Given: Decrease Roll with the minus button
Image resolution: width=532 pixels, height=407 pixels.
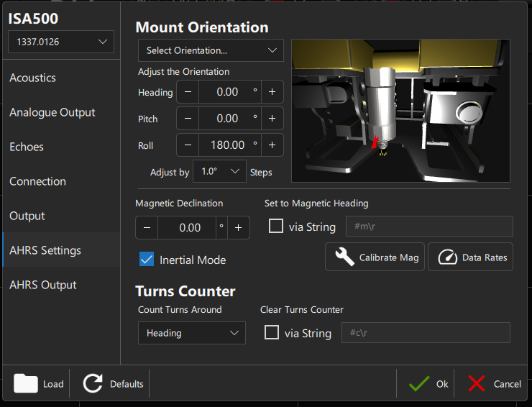Looking at the screenshot, I should pyautogui.click(x=188, y=145).
